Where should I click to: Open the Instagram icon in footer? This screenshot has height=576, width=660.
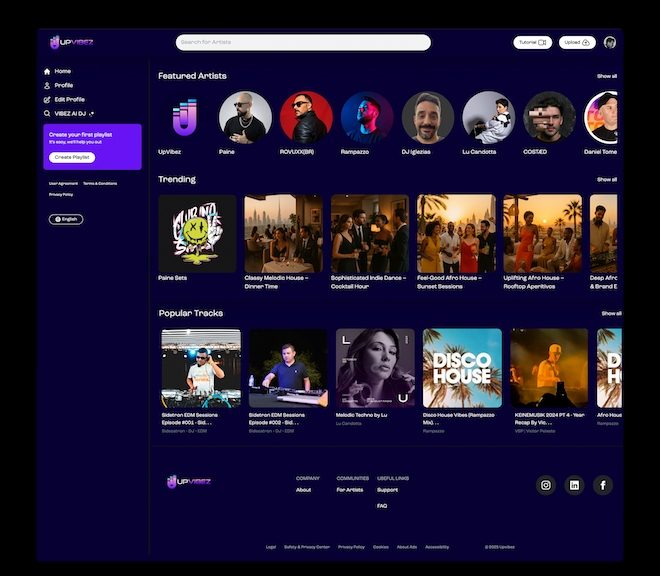click(x=546, y=485)
